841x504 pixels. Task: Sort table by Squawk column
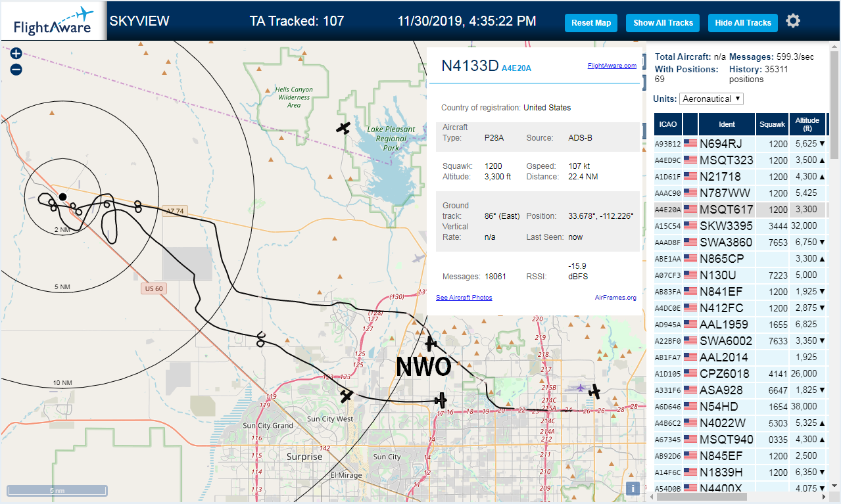click(x=773, y=124)
